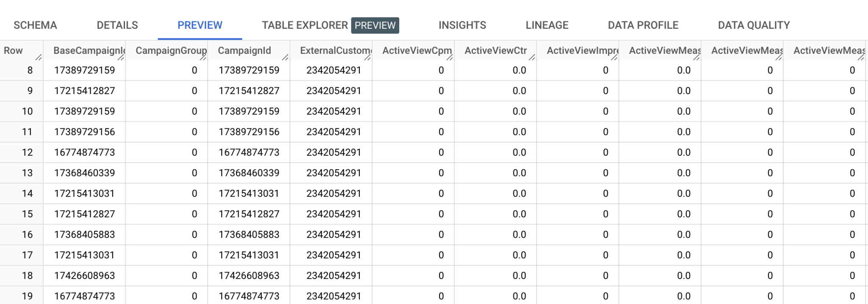868x304 pixels.
Task: Open the DETAILS tab
Action: [x=117, y=25]
